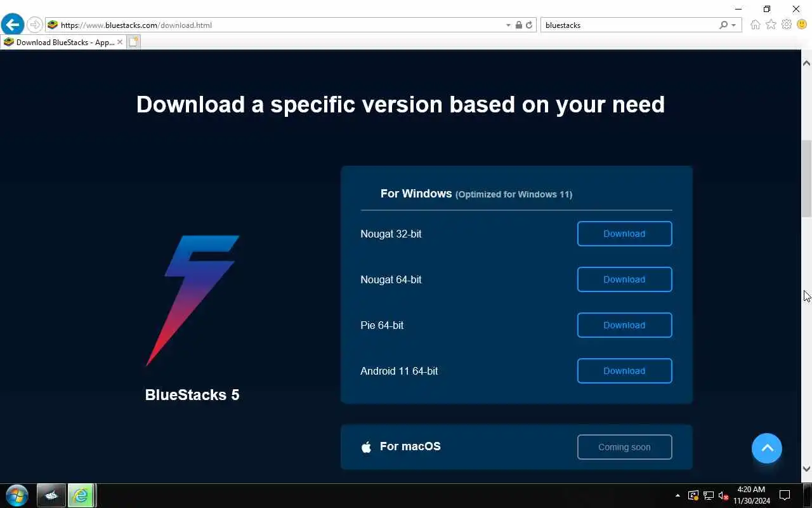
Task: Click the vertical scrollbar thumb
Action: tap(806, 178)
